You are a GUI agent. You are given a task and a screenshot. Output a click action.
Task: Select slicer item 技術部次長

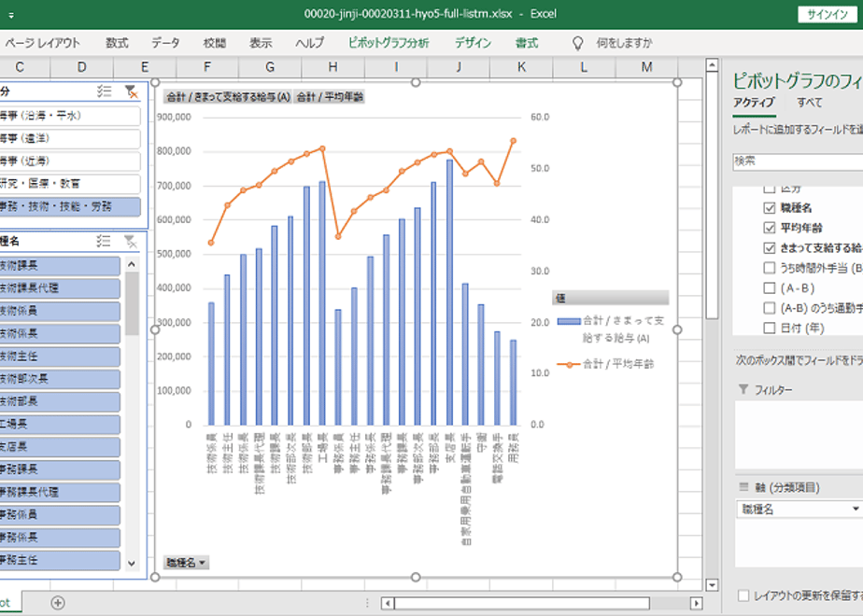click(x=60, y=379)
